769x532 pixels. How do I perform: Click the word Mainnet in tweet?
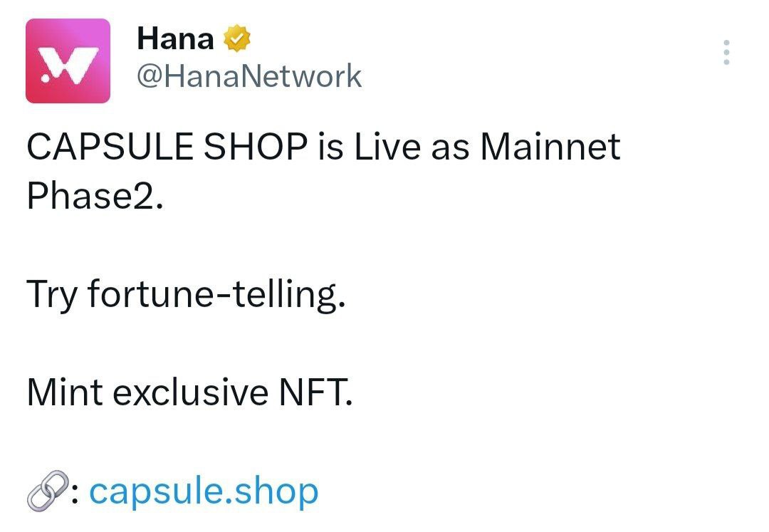tap(550, 146)
